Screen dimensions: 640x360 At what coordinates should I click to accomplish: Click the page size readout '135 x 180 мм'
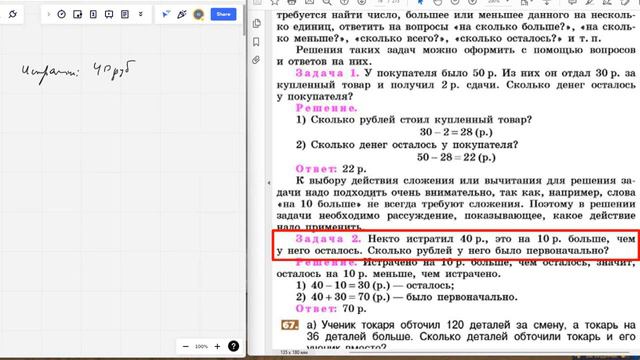[x=294, y=352]
